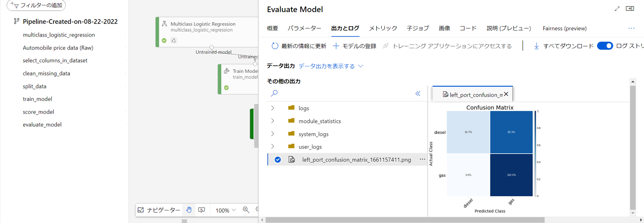Viewport: 644px width, 223px height.
Task: Collapse the file tree with double chevron
Action: pos(418,93)
